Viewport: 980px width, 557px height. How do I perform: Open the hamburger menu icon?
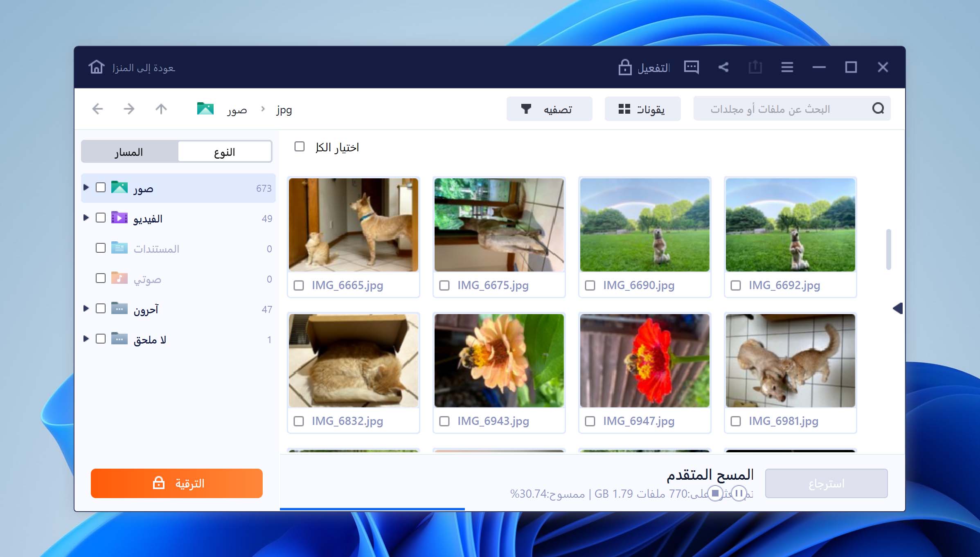pyautogui.click(x=787, y=67)
